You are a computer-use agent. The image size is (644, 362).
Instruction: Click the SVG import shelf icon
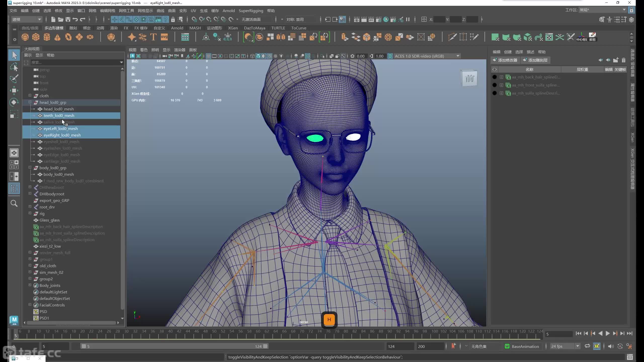click(x=164, y=37)
